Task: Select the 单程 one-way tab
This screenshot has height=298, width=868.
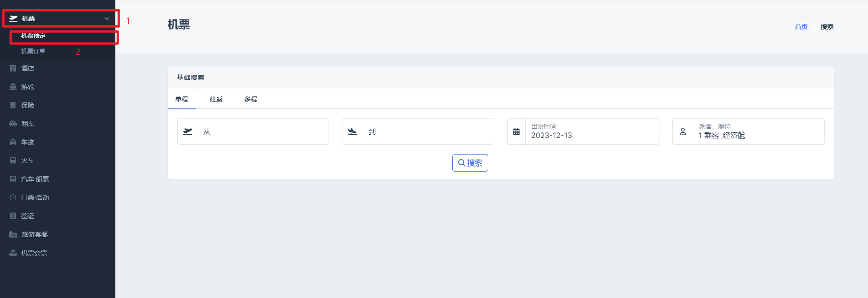Action: click(x=181, y=99)
